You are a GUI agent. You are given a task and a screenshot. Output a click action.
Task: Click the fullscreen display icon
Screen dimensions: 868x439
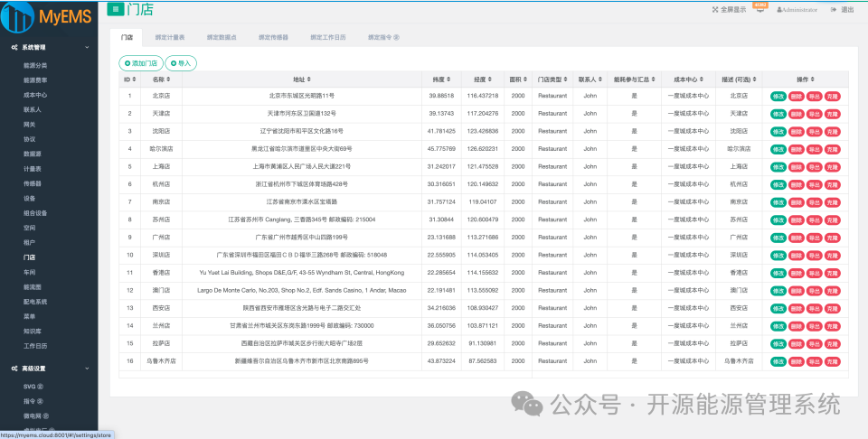point(715,9)
